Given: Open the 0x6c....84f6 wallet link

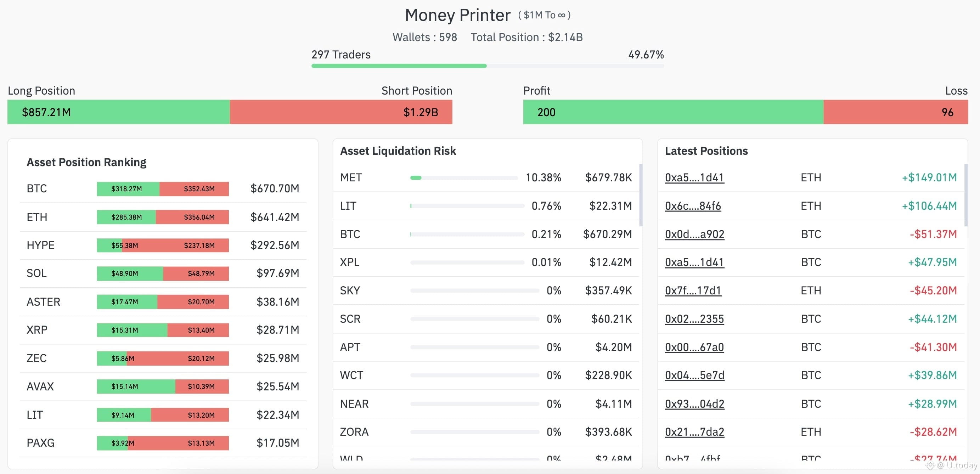Looking at the screenshot, I should [x=693, y=206].
